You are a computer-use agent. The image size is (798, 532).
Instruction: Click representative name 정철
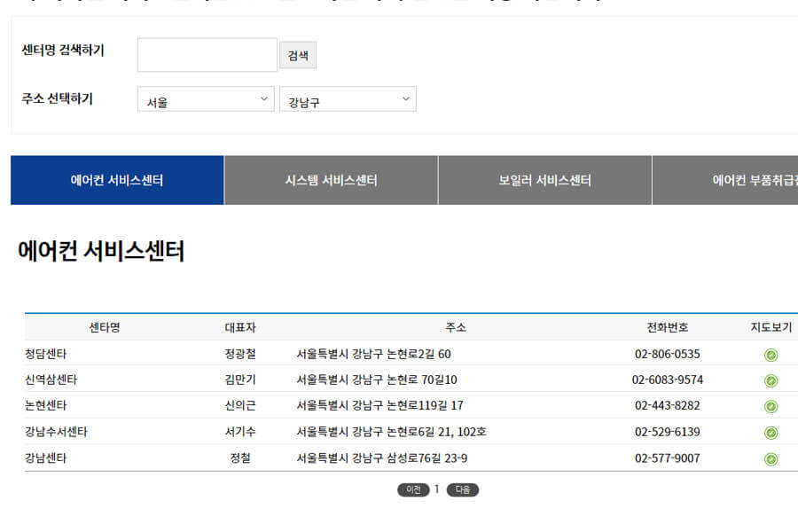tap(240, 458)
